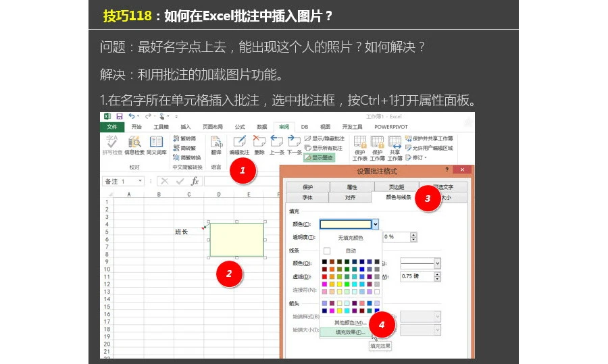The width and height of the screenshot is (608, 364).
Task: Click 其他颜色 more colors option
Action: click(349, 323)
